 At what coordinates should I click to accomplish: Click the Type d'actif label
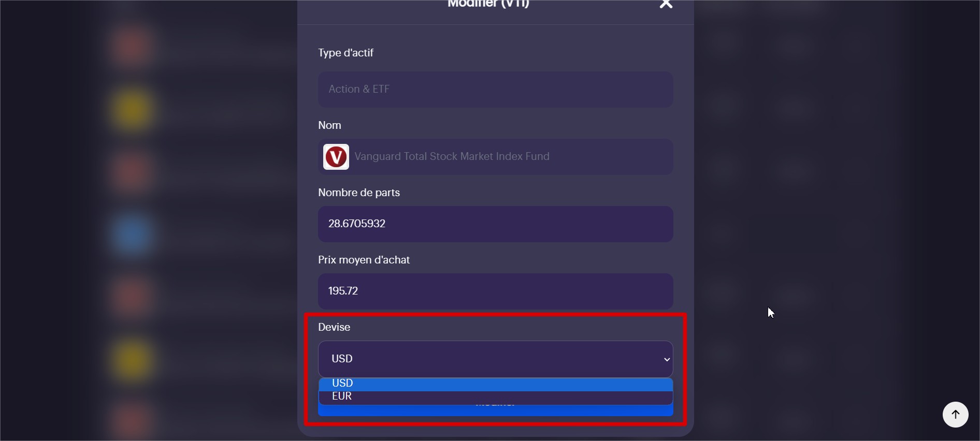click(345, 53)
